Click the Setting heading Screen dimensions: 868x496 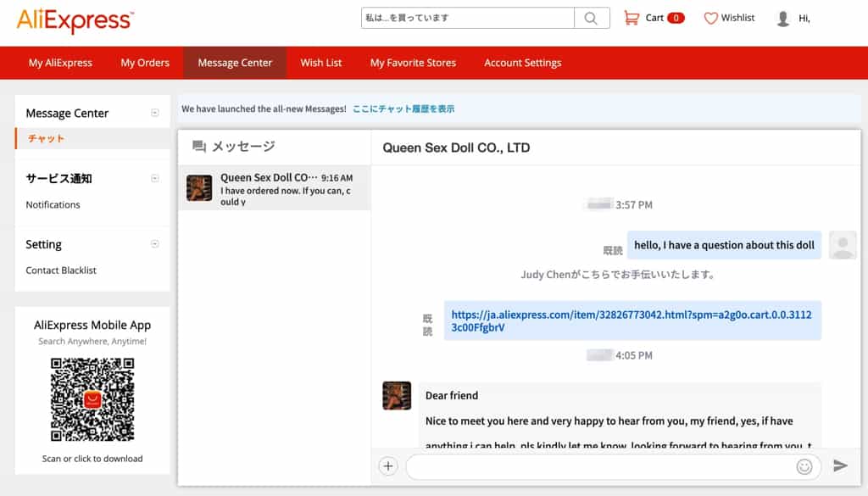point(43,244)
